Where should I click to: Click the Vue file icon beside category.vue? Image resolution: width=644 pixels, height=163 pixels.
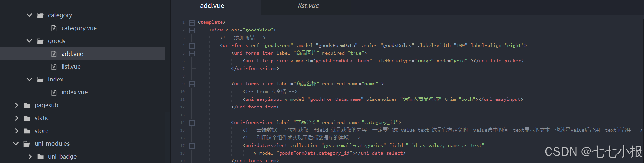[54, 28]
